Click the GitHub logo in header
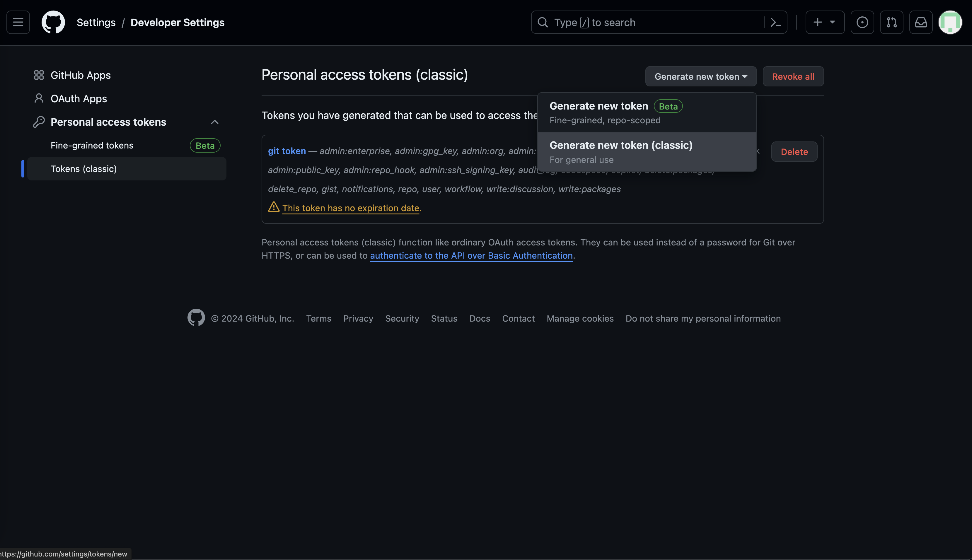 [53, 22]
